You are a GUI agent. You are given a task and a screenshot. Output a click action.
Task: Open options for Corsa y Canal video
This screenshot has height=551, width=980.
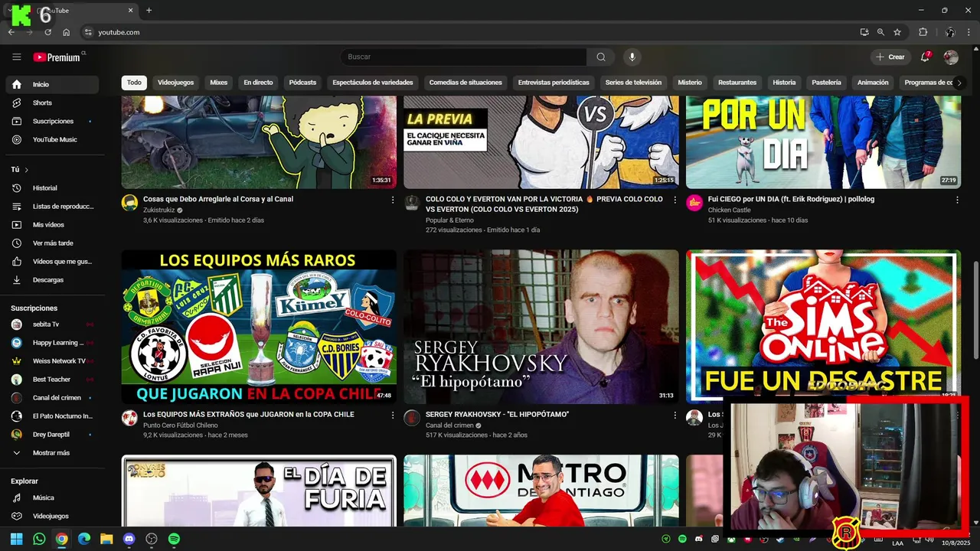pyautogui.click(x=393, y=200)
